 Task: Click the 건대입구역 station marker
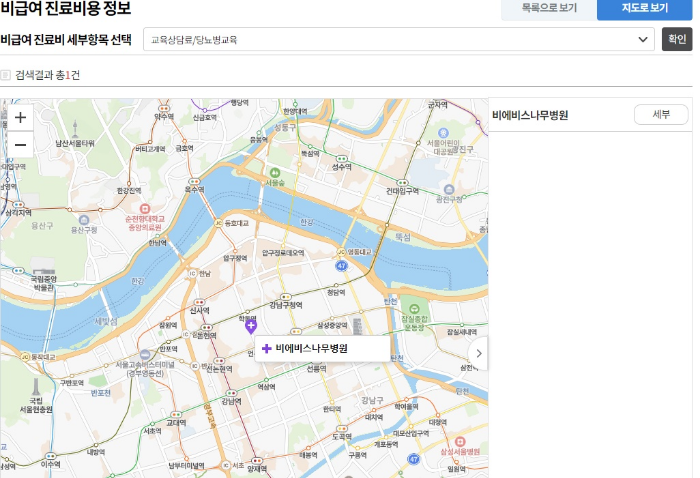click(402, 183)
